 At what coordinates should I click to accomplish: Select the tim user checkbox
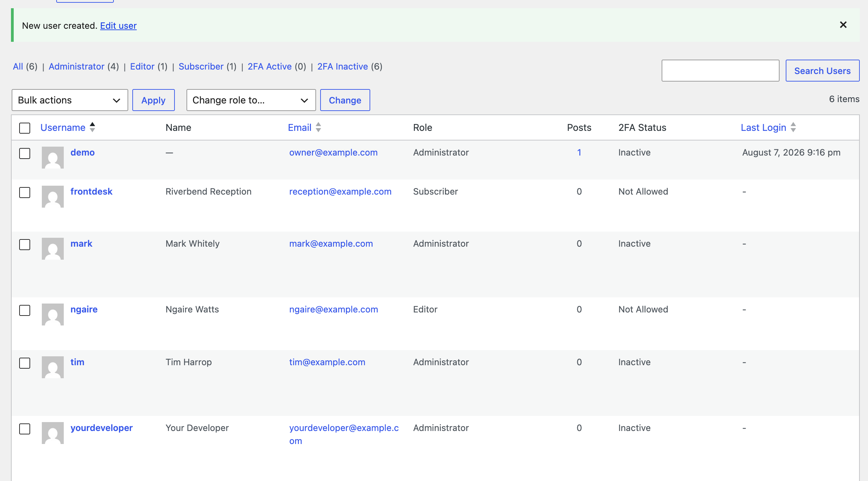pos(25,363)
